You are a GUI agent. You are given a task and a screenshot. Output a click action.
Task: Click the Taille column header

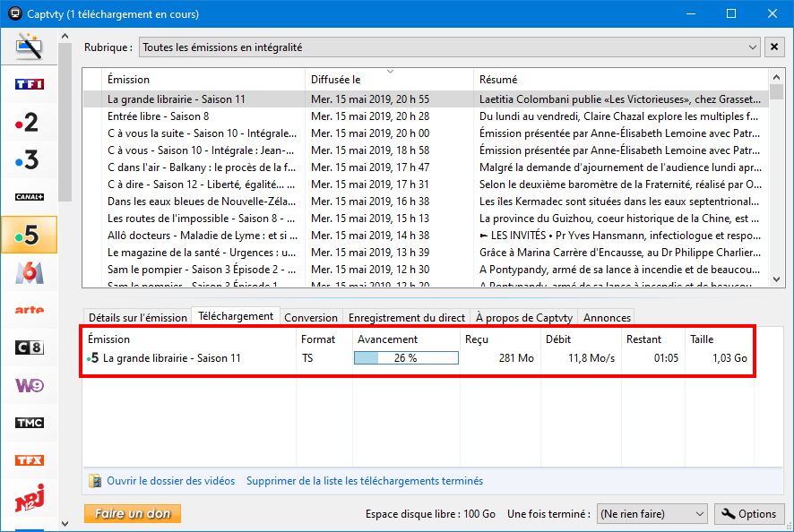[720, 339]
